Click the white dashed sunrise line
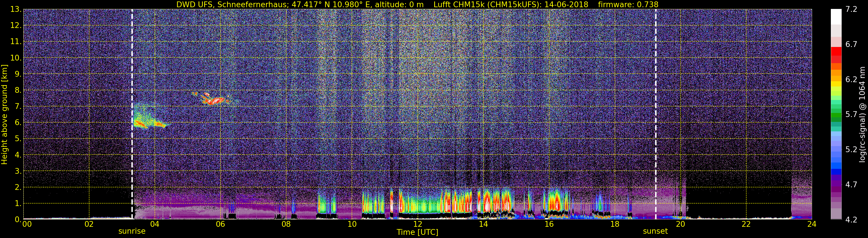The height and width of the screenshot is (238, 868). click(x=132, y=114)
